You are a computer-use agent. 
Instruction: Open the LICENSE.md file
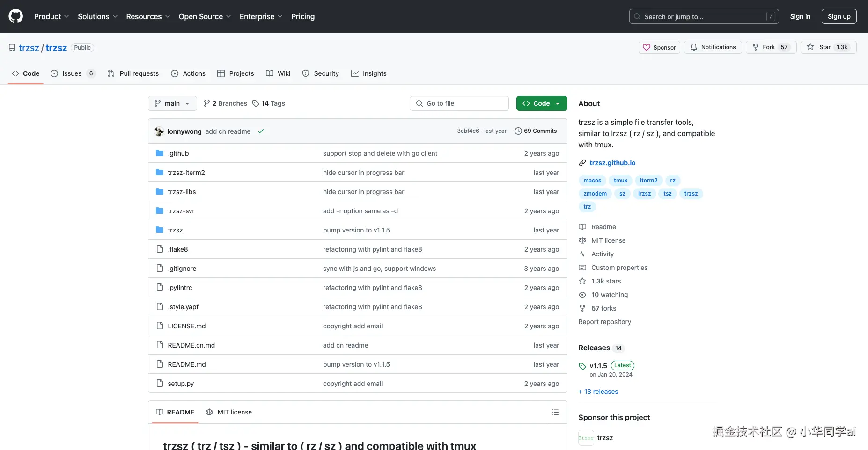click(x=187, y=326)
